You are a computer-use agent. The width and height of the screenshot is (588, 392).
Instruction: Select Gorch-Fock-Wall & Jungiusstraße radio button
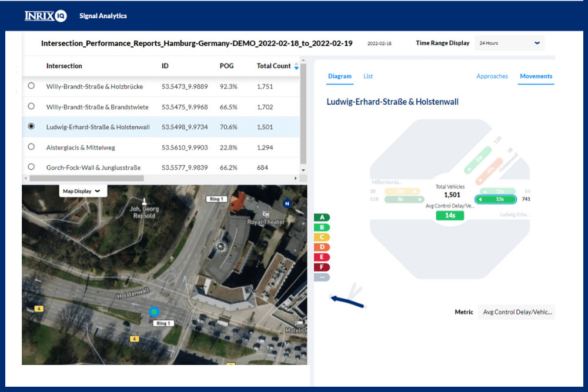[x=31, y=167]
